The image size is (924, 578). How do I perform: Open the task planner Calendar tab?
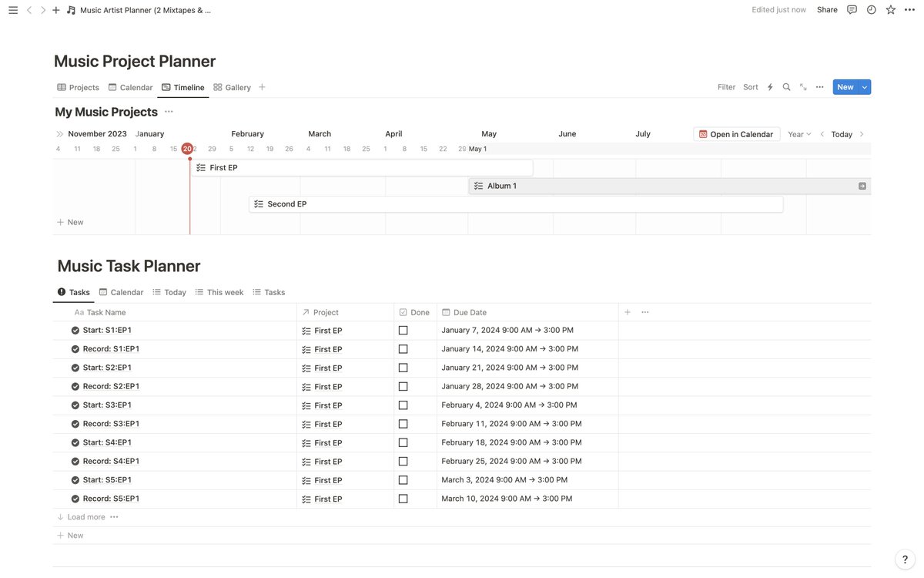click(121, 292)
